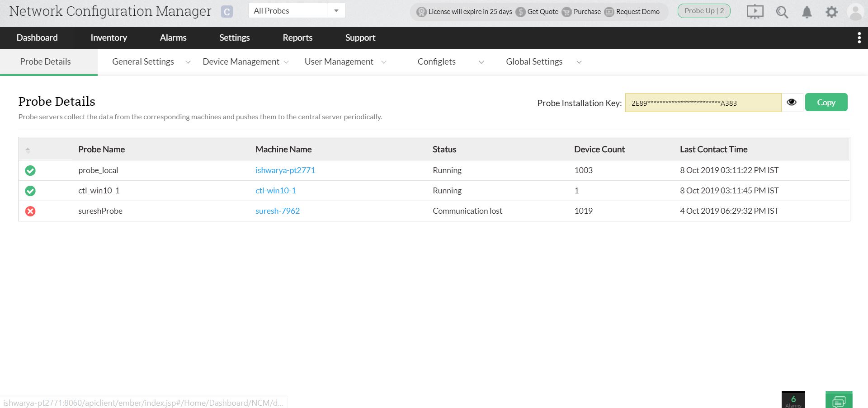
Task: Toggle the sort arrows in table header
Action: 28,150
